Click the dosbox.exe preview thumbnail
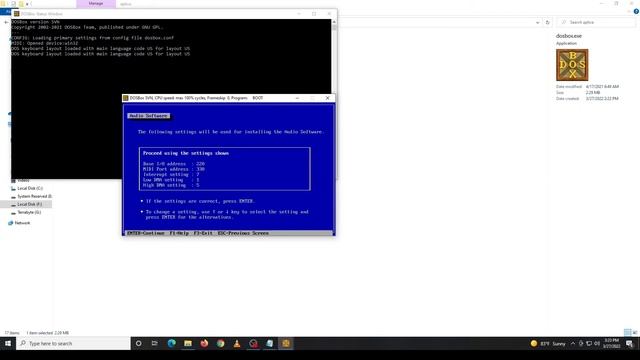This screenshot has height=360, width=640. 572,64
